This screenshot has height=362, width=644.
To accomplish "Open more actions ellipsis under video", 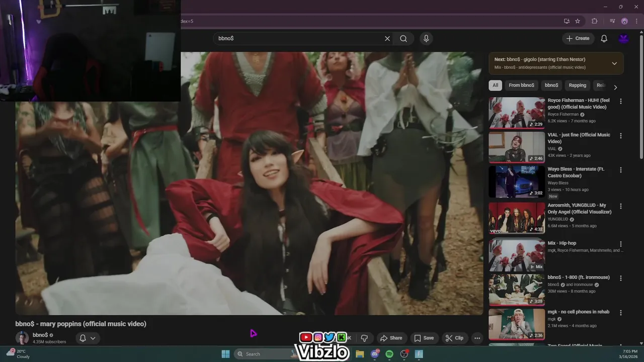I will [x=477, y=338].
